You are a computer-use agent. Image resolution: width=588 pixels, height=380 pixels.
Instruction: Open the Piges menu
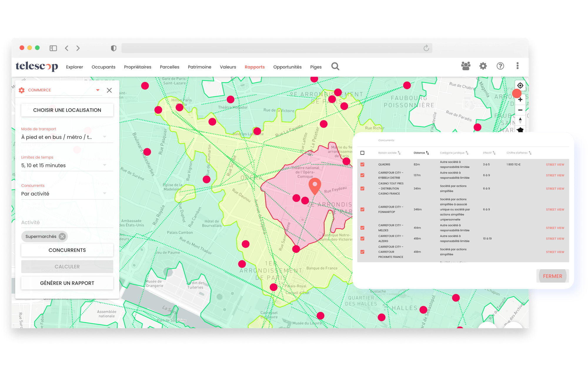click(316, 67)
